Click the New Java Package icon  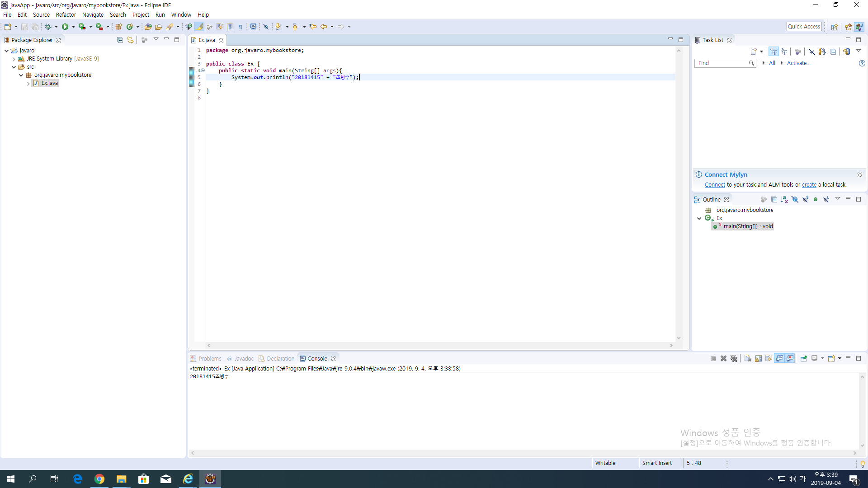[118, 27]
